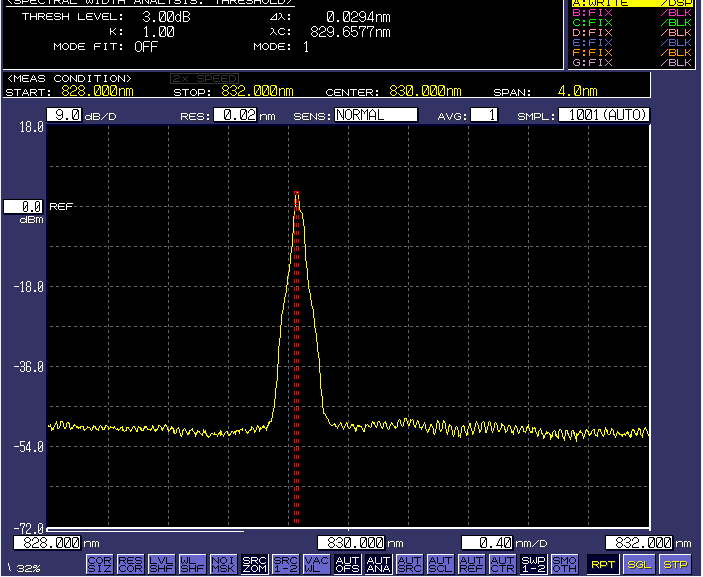Open the SMPL 1001(AUTO) sampling field
This screenshot has width=703, height=577.
click(x=604, y=115)
